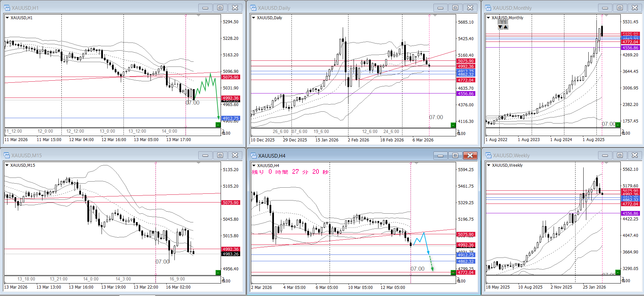Image resolution: width=644 pixels, height=296 pixels.
Task: Click the chart shift triangle on Daily chart
Action: pos(435,16)
